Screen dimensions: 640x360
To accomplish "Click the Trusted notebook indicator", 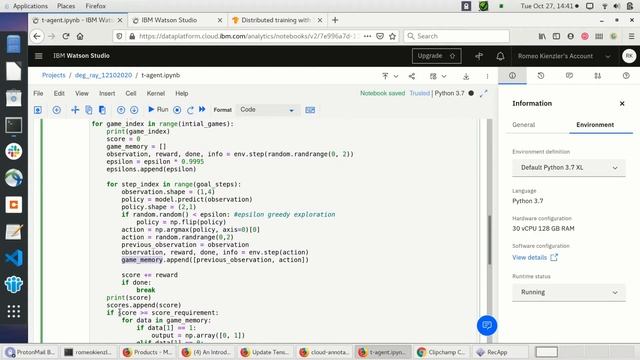I will [x=420, y=93].
